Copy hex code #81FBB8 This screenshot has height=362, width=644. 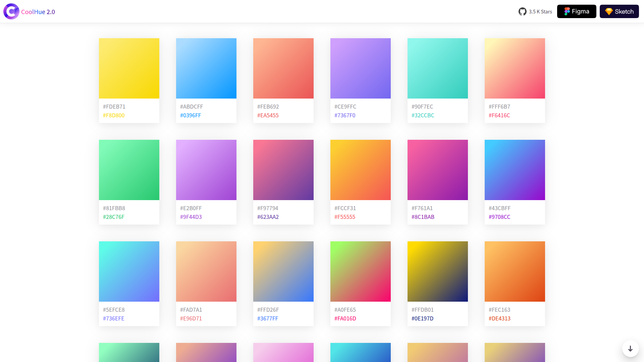coord(114,208)
